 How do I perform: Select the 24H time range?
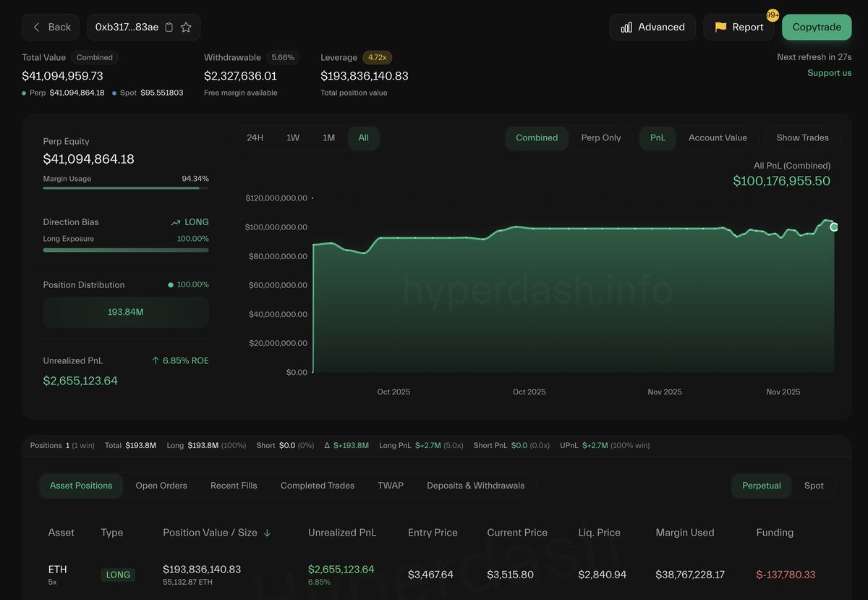click(255, 138)
